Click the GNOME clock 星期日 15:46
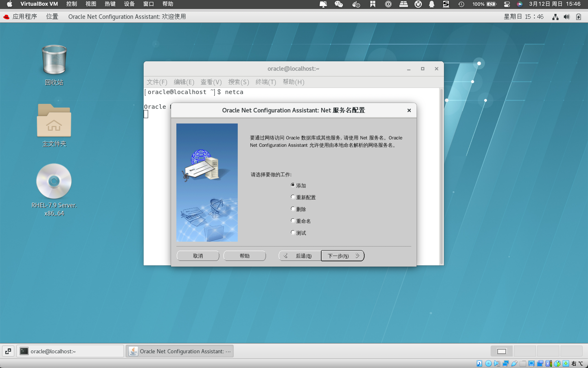 click(524, 17)
